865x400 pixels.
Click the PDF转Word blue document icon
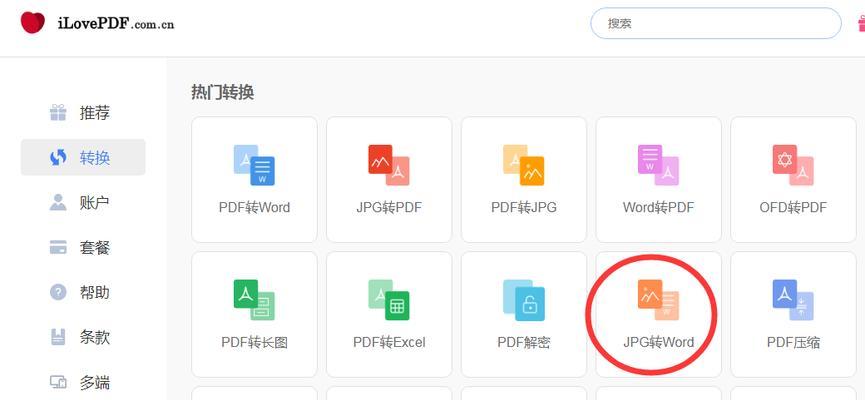(x=254, y=165)
